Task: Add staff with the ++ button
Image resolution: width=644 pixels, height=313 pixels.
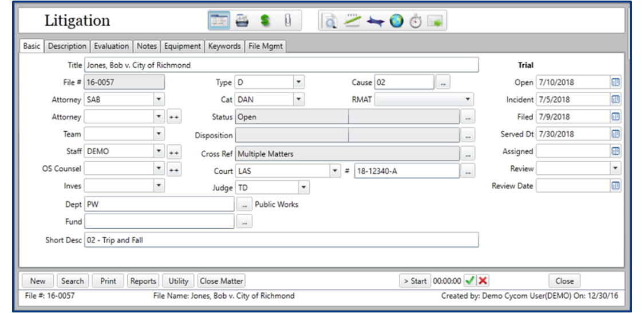Action: [x=173, y=152]
